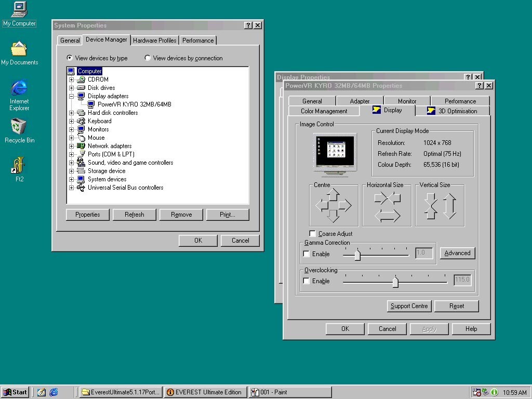Click the Horizontal Size adjustment arrows

coord(387,206)
